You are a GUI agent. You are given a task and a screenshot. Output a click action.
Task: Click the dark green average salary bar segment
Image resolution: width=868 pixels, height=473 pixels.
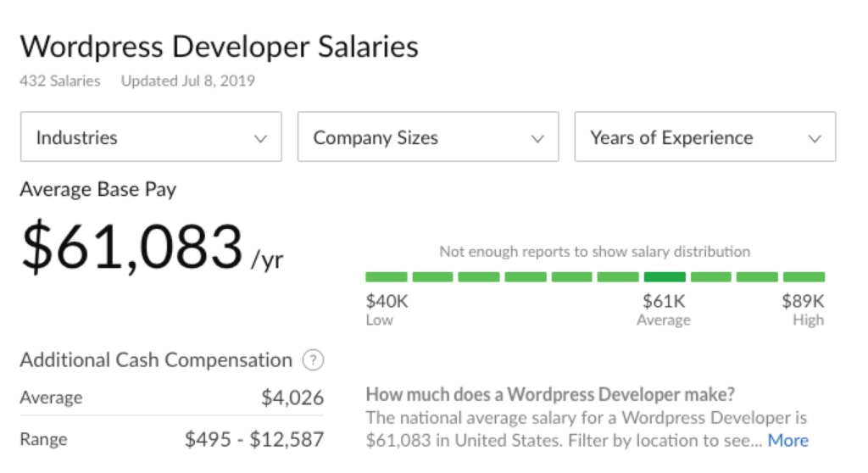(x=665, y=277)
